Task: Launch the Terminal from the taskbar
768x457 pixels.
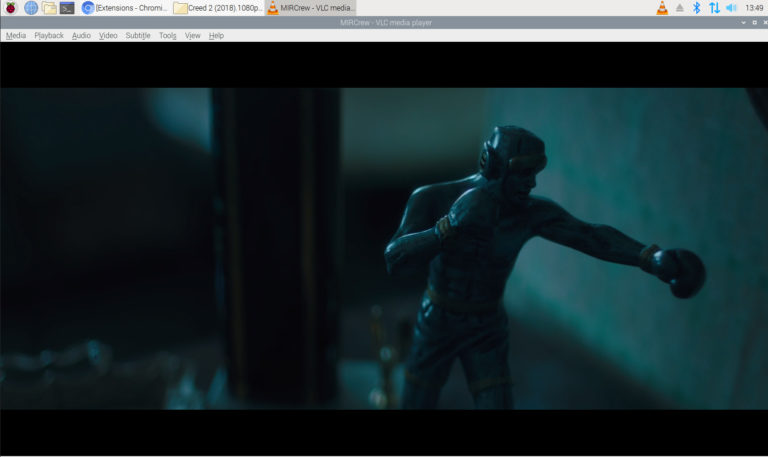Action: 67,8
